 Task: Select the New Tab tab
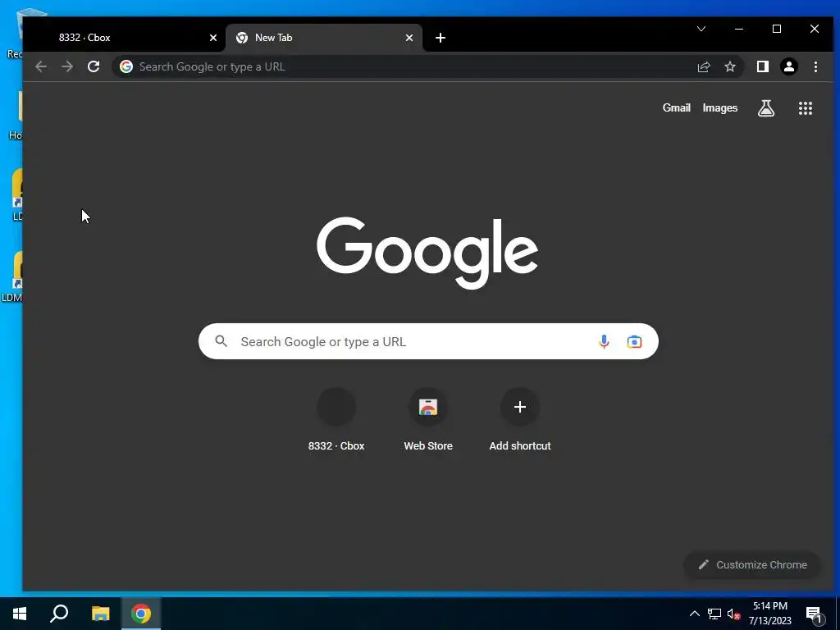coord(324,38)
